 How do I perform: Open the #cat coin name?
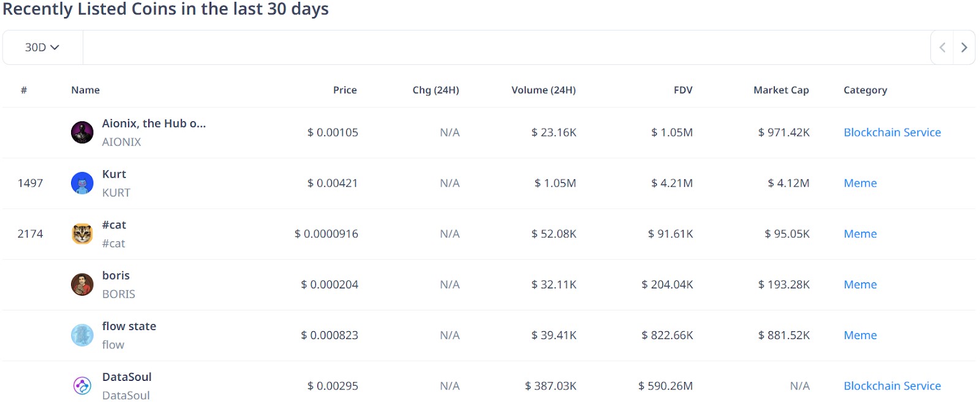pyautogui.click(x=114, y=225)
